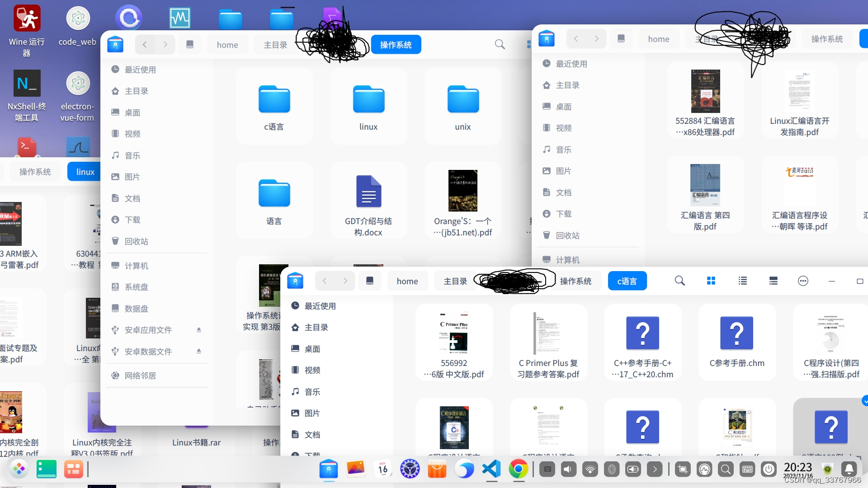Launch Visual Studio Code from the dock

(x=491, y=469)
